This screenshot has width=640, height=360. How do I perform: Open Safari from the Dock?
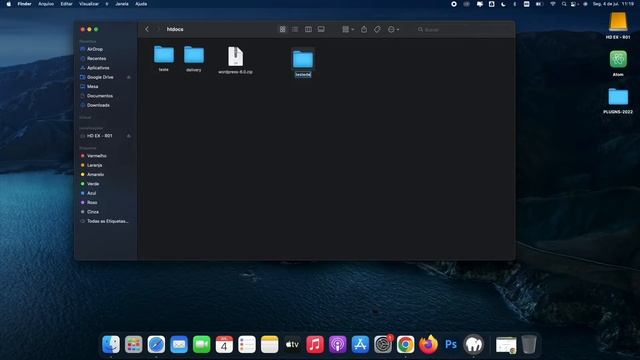pyautogui.click(x=156, y=344)
